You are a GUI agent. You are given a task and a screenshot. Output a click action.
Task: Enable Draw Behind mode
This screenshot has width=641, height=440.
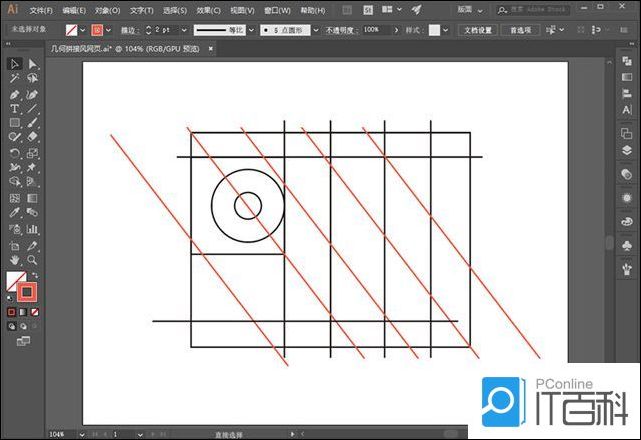click(x=23, y=326)
